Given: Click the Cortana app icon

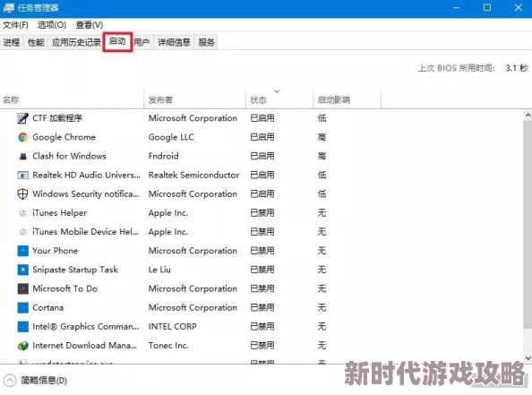Looking at the screenshot, I should point(22,308).
